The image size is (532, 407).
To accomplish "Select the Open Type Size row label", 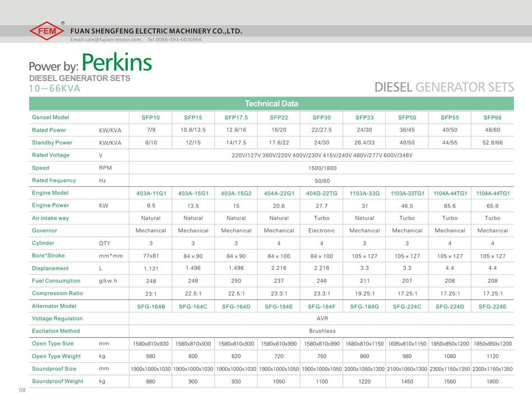I will pos(53,344).
